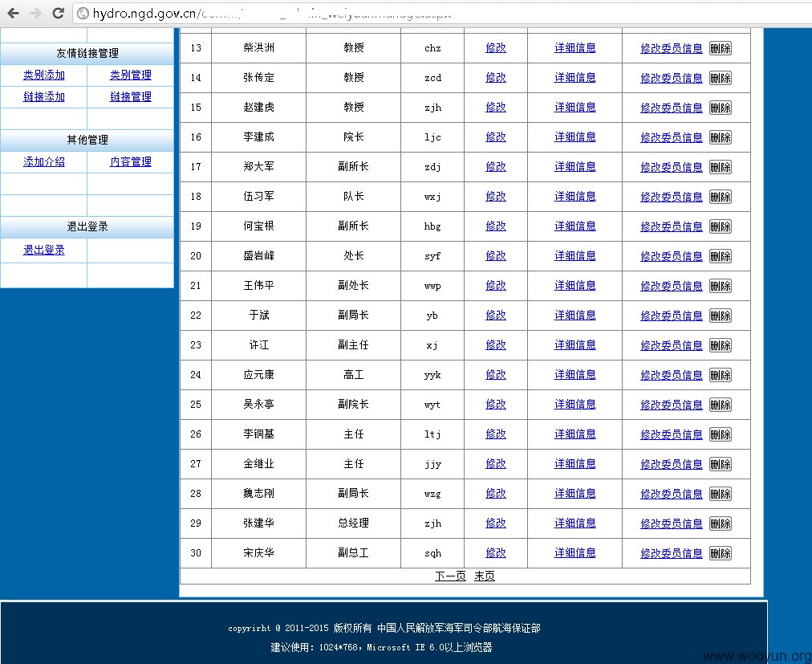This screenshot has width=812, height=664.
Task: Open 详细信息 for row 16 李建成
Action: click(574, 136)
